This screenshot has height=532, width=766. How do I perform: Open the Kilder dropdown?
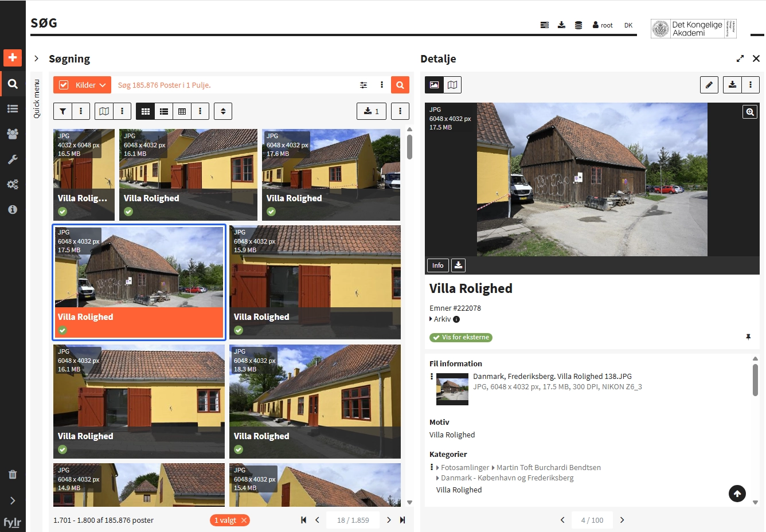click(x=91, y=85)
